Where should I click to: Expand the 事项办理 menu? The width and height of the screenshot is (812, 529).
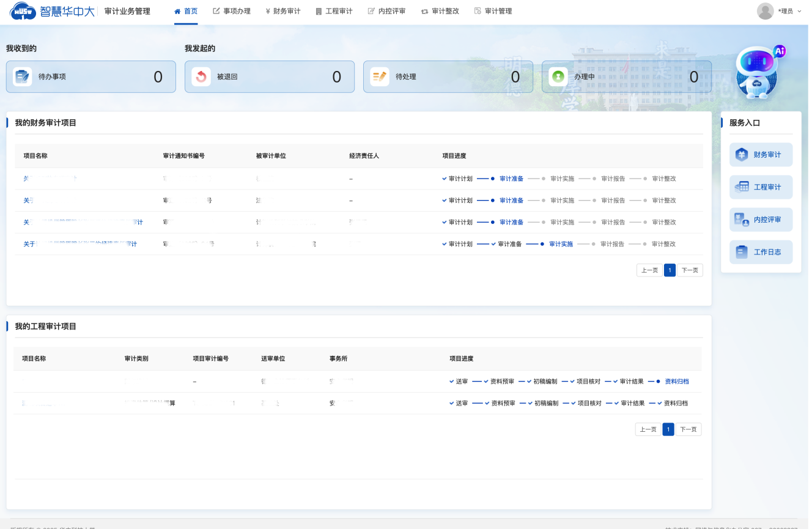tap(232, 10)
